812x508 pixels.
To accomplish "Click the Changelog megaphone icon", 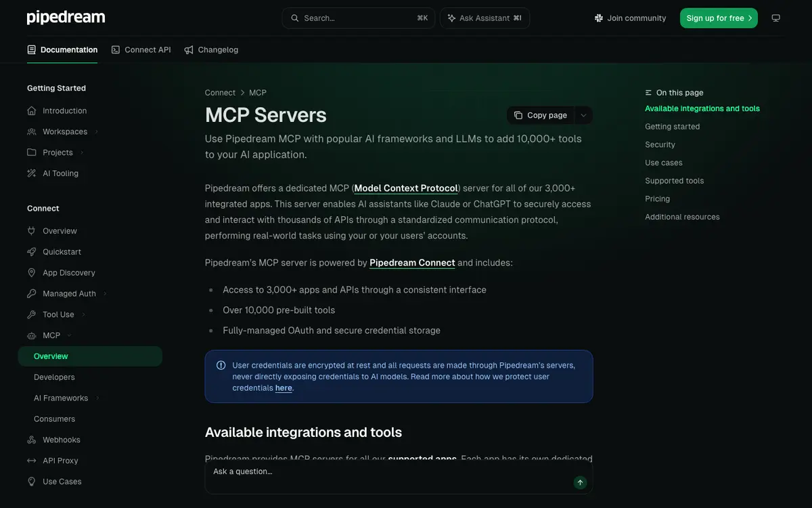I will point(189,49).
